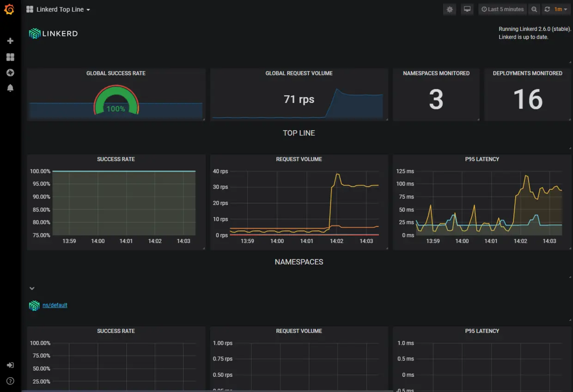Open the SUCCESS RATE panel title menu

click(116, 159)
